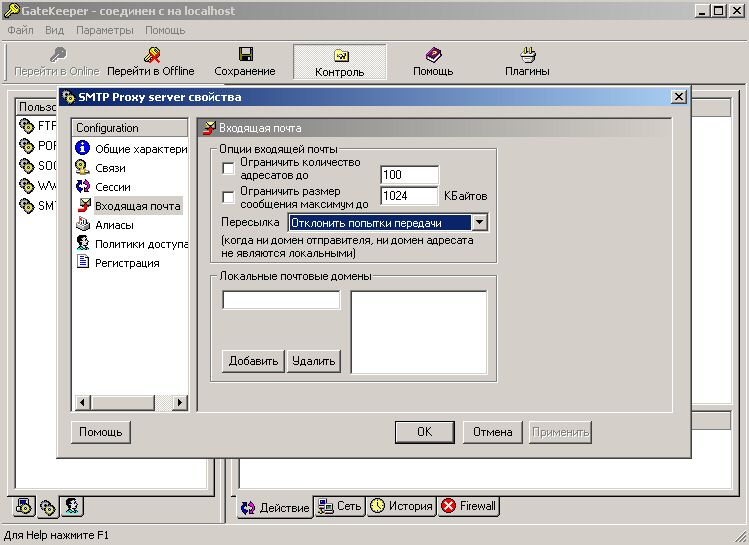Image resolution: width=749 pixels, height=545 pixels.
Task: Click the configuration list horizontal scrollbar thumb
Action: point(123,402)
